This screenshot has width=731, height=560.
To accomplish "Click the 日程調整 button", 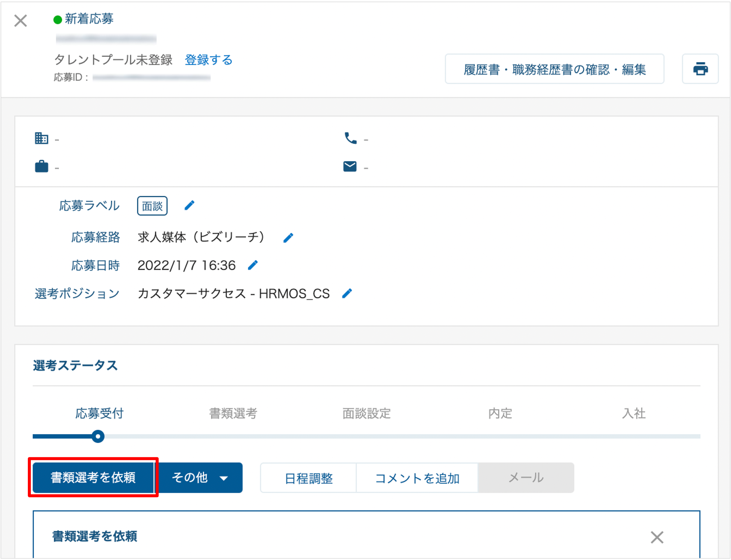I will click(x=309, y=478).
